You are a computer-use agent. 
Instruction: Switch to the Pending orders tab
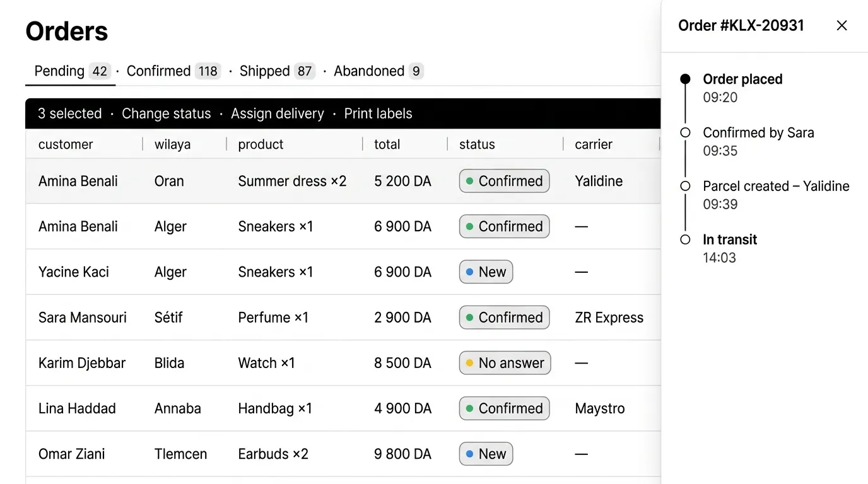pos(71,71)
